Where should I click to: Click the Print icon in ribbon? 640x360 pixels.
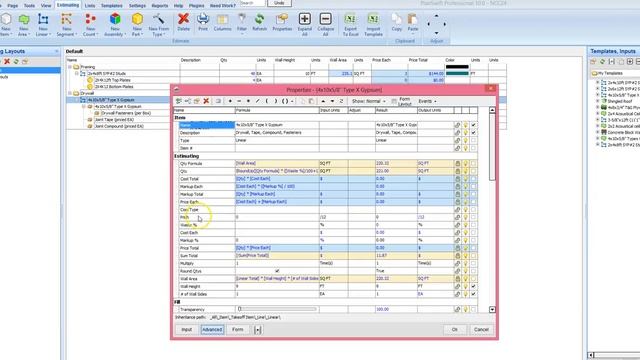point(203,19)
